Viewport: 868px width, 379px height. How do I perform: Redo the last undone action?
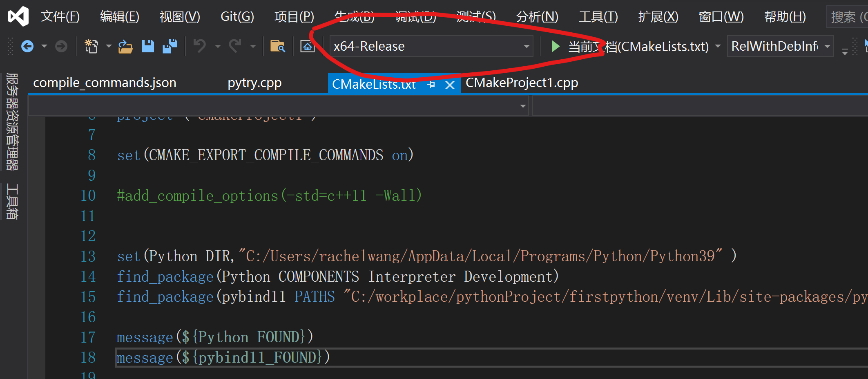[235, 46]
